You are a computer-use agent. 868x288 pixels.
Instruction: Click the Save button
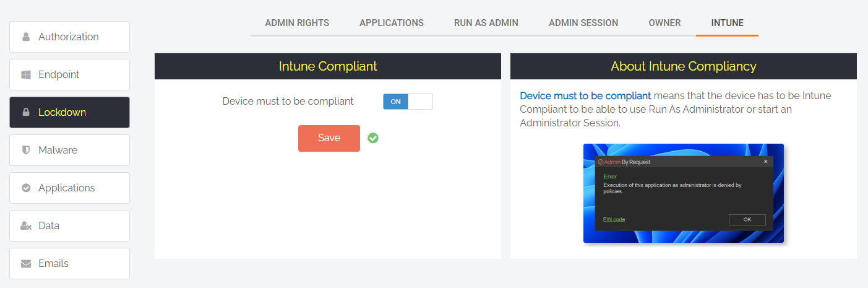(x=329, y=138)
